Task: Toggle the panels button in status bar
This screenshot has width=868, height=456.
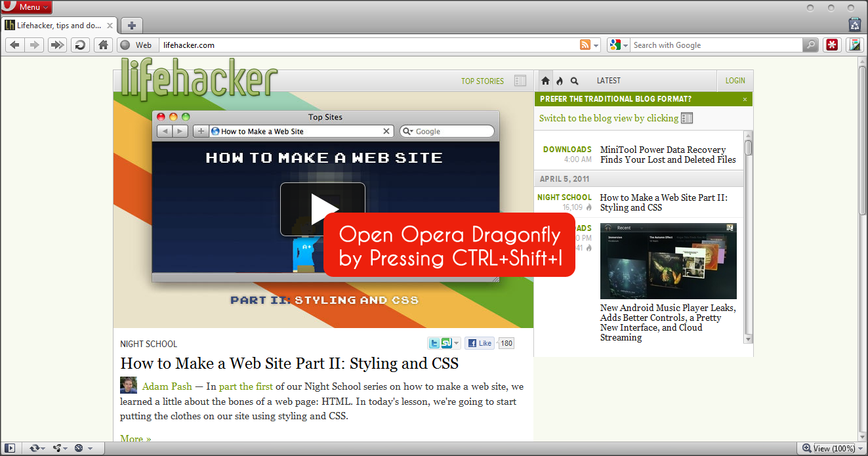Action: coord(10,448)
